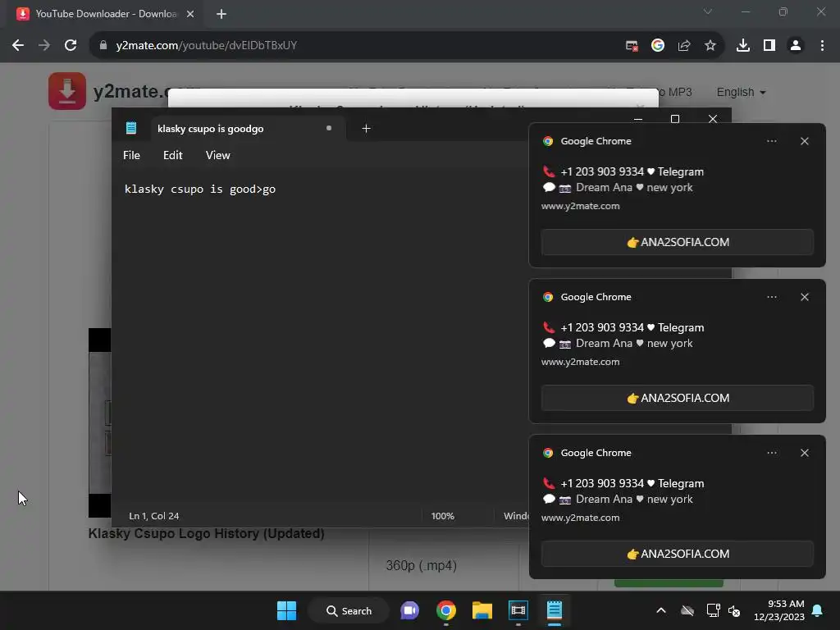Screen dimensions: 840x630
Task: Open the video editor taskbar icon
Action: (518, 610)
